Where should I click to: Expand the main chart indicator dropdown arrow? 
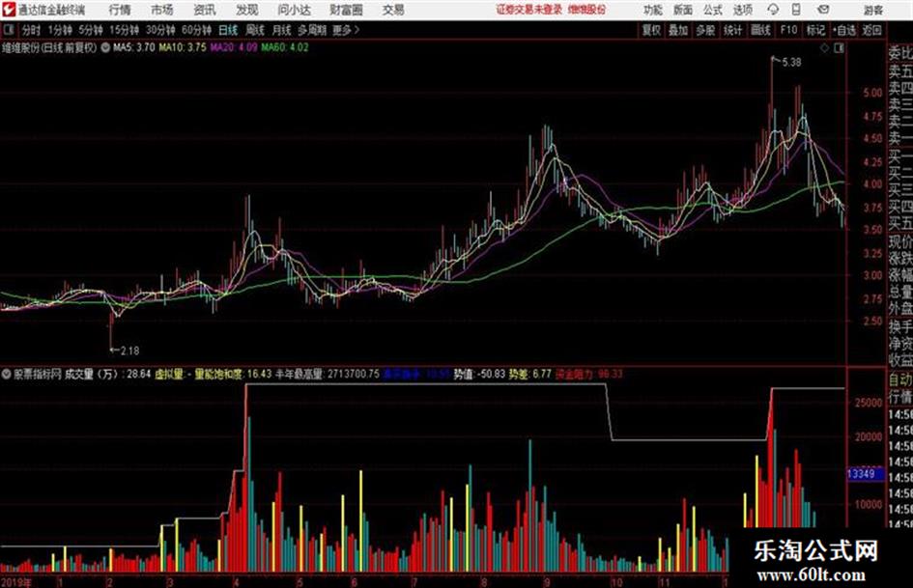(x=105, y=47)
